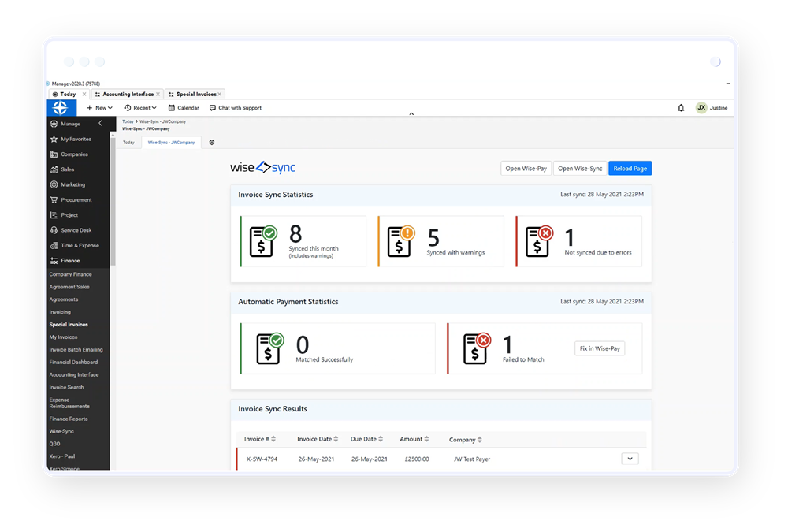Click the Matched Successfully invoice icon

tap(269, 348)
